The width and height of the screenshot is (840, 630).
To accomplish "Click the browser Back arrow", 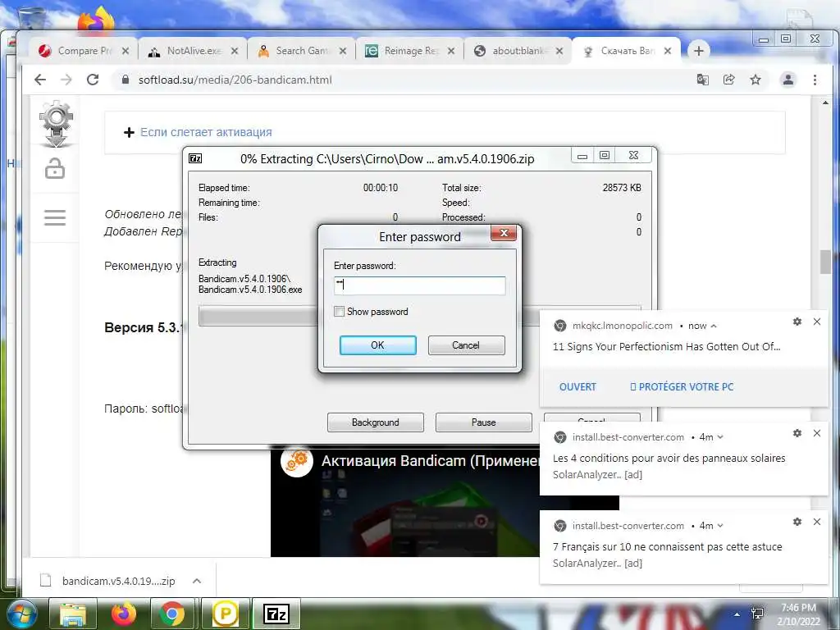I will 40,80.
